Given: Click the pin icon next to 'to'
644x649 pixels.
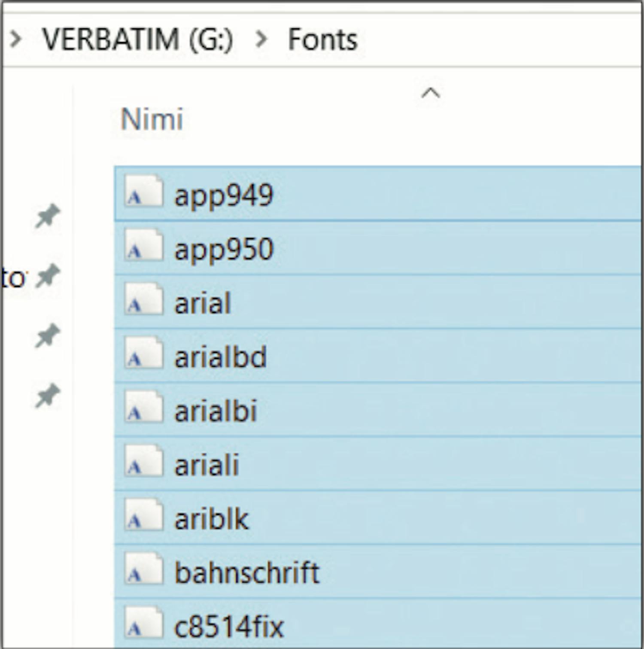Looking at the screenshot, I should coord(47,276).
